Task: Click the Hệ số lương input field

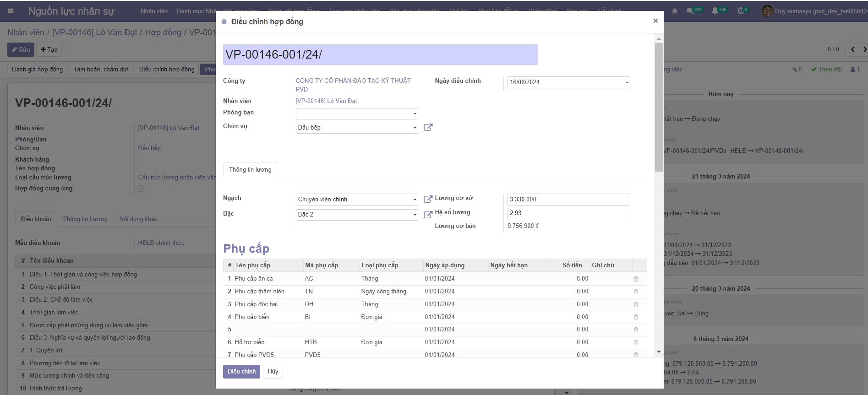Action: pos(568,213)
